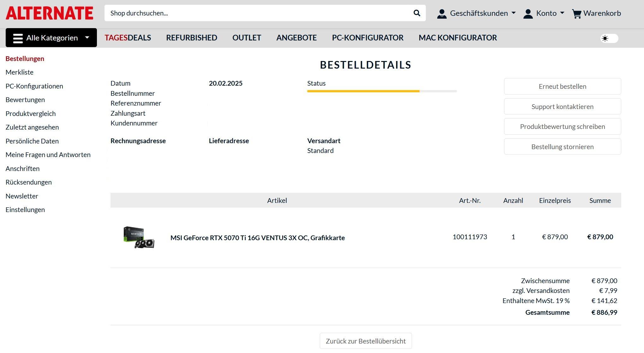The height and width of the screenshot is (353, 644).
Task: Go to the PC-KONFIGURATOR menu item
Action: [367, 38]
